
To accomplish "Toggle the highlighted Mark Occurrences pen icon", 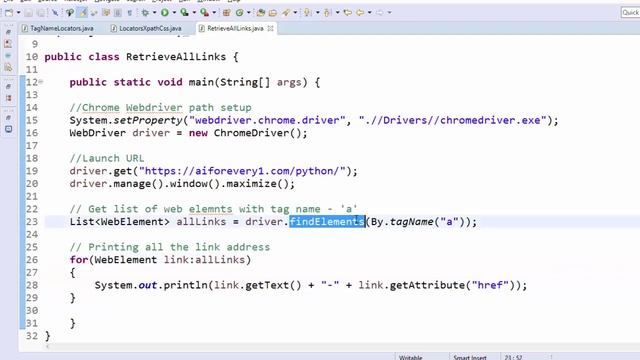I will click(x=83, y=13).
